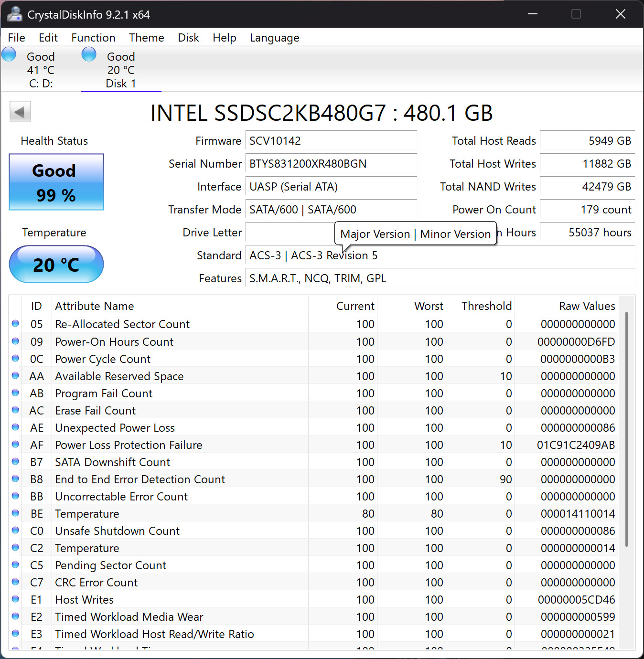Click the Current column header
The height and width of the screenshot is (659, 644).
coord(343,306)
